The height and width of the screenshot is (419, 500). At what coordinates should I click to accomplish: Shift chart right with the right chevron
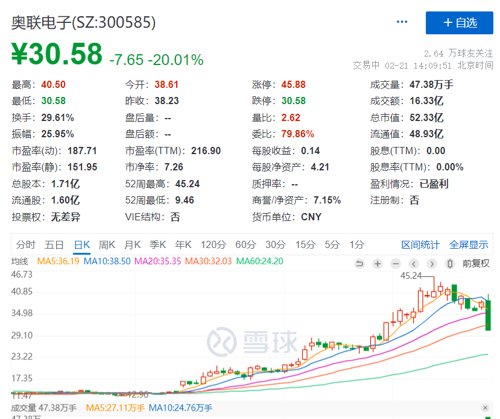[x=432, y=264]
